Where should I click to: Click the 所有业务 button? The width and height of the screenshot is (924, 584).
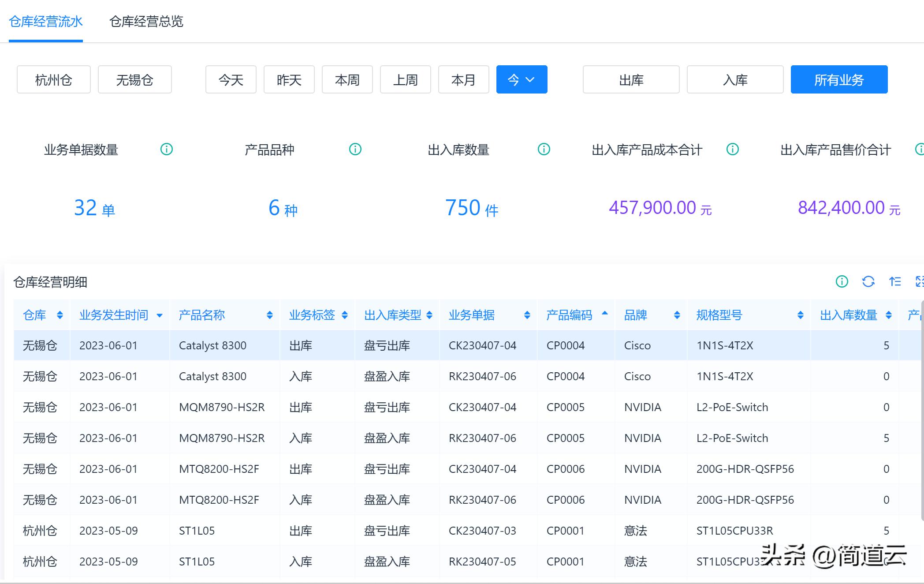tap(839, 80)
